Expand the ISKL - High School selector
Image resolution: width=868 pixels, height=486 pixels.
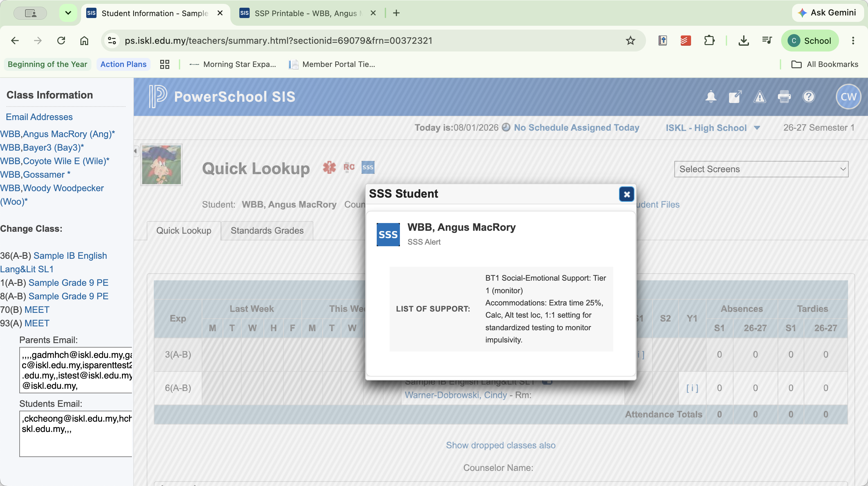click(713, 128)
